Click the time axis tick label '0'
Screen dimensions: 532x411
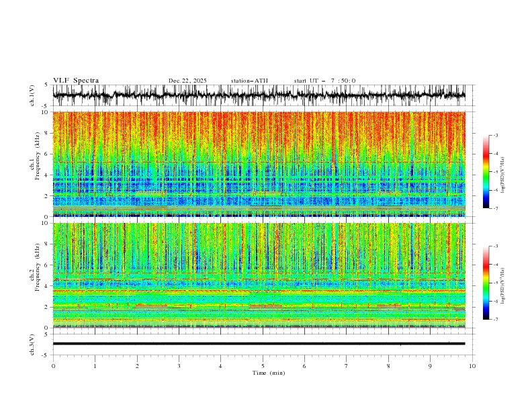point(53,366)
